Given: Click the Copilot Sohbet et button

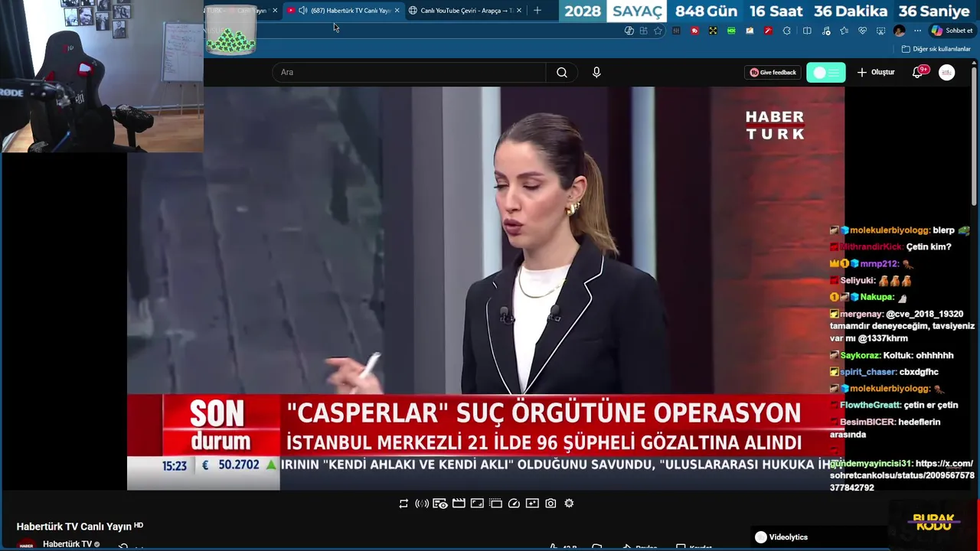Looking at the screenshot, I should coord(952,31).
